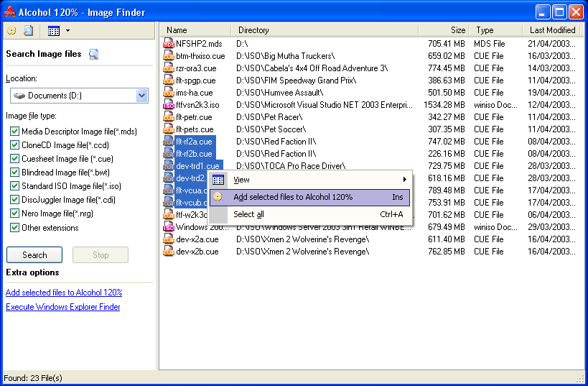Sort by the Last Modified column header
588x386 pixels.
pyautogui.click(x=551, y=30)
